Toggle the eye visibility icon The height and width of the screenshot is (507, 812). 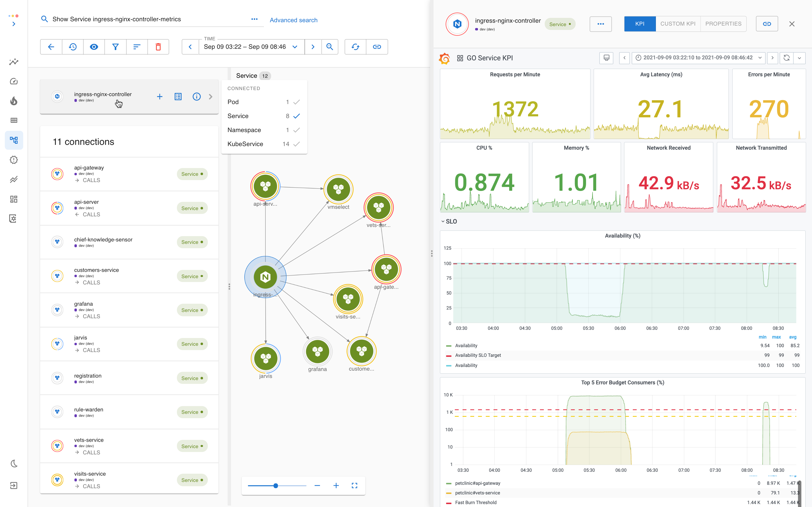click(x=94, y=47)
